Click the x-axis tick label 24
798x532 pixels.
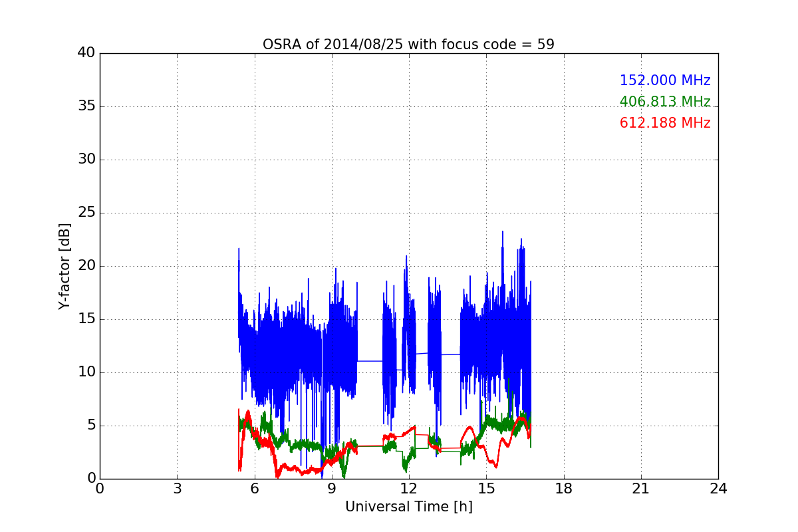point(718,489)
